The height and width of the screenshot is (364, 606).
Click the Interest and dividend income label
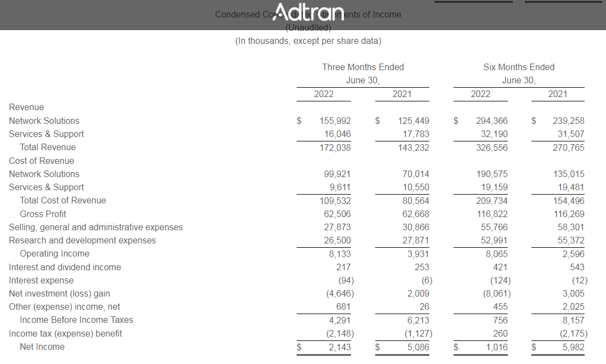65,268
